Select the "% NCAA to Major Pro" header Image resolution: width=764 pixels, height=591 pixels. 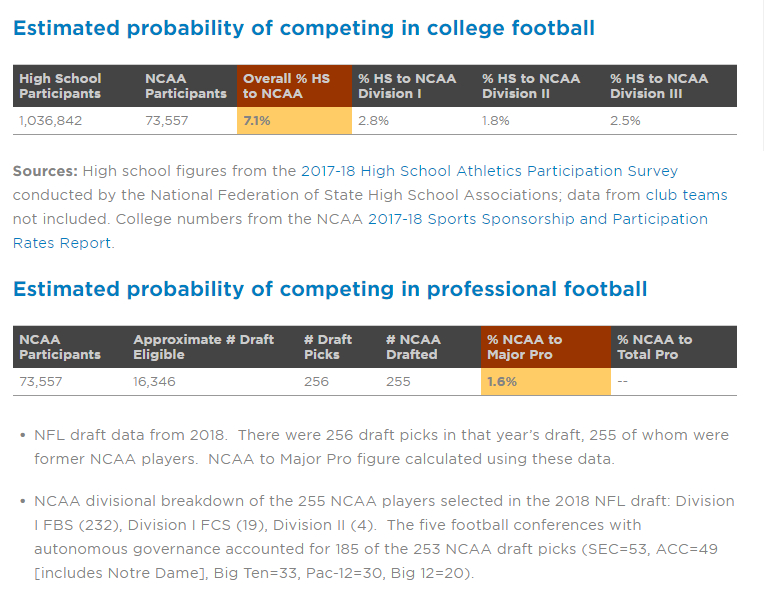525,347
